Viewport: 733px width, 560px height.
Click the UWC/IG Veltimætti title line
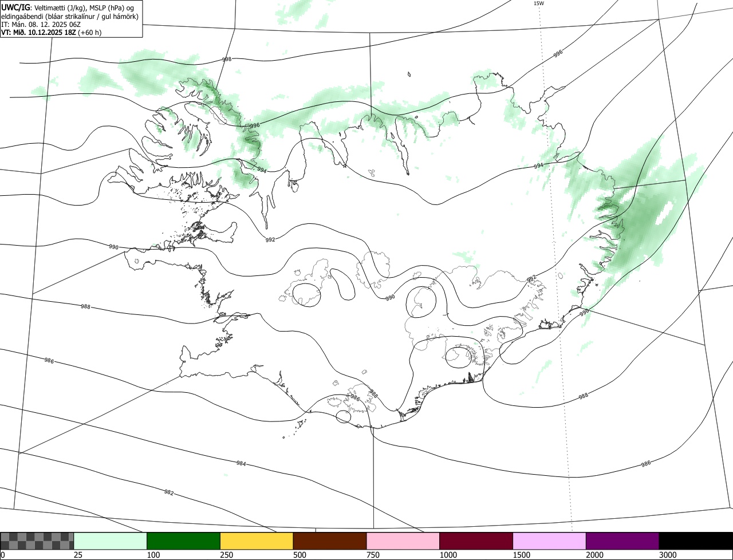68,7
